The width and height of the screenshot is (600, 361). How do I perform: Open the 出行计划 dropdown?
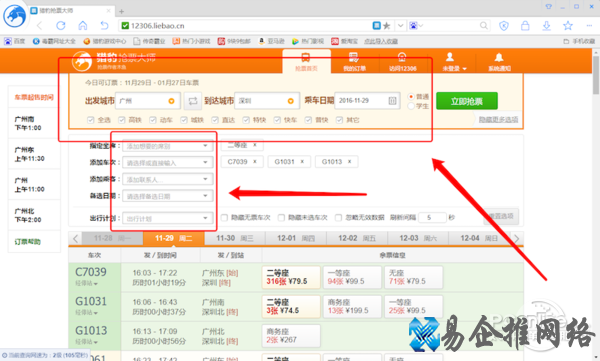[168, 219]
